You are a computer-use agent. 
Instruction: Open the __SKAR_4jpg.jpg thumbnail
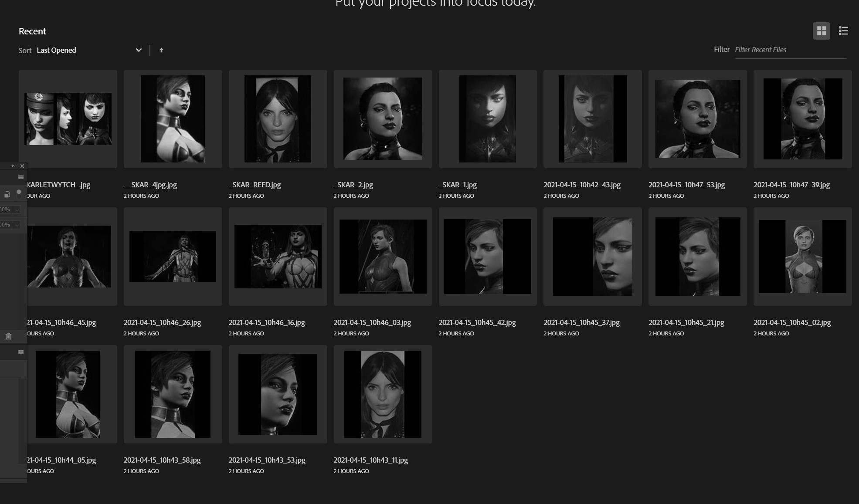point(173,119)
